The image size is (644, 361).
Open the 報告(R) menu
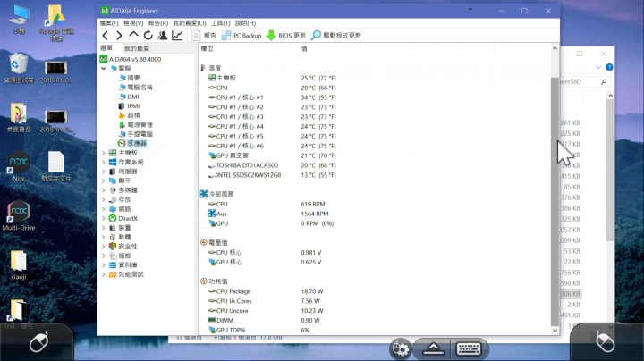[x=158, y=23]
